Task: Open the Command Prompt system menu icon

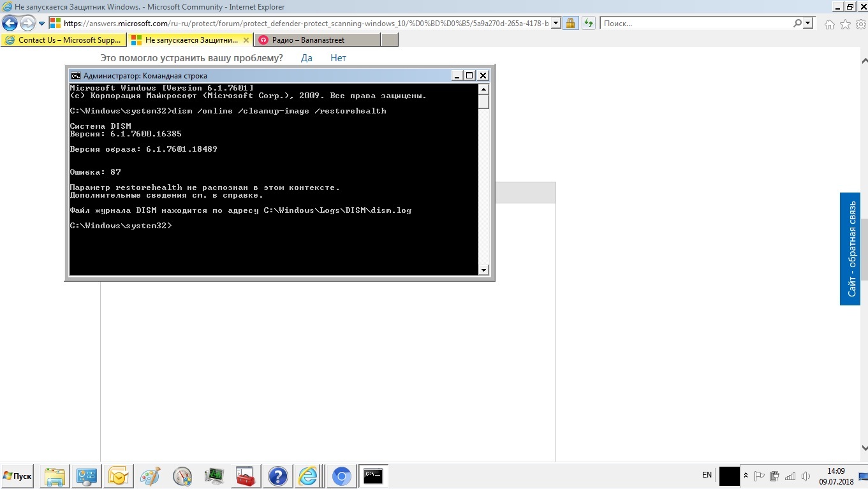Action: pos(75,75)
